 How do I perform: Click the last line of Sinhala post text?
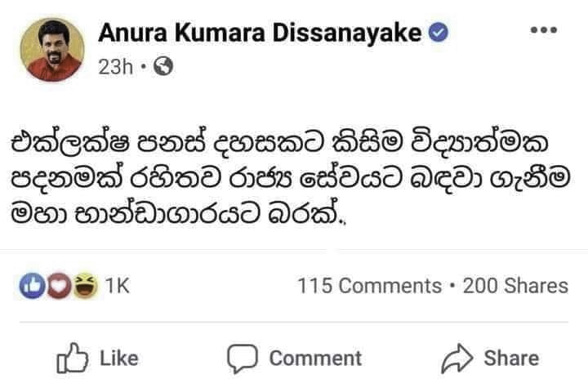179,214
